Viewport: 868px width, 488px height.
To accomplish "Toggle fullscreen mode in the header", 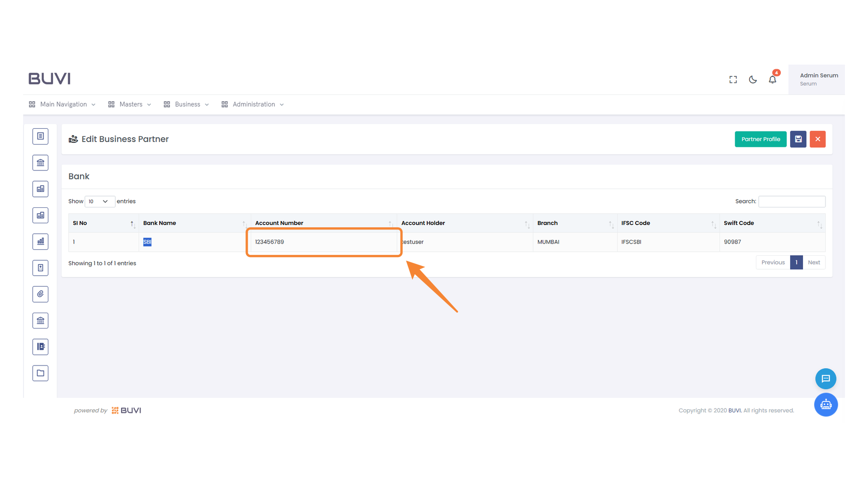I will coord(733,79).
